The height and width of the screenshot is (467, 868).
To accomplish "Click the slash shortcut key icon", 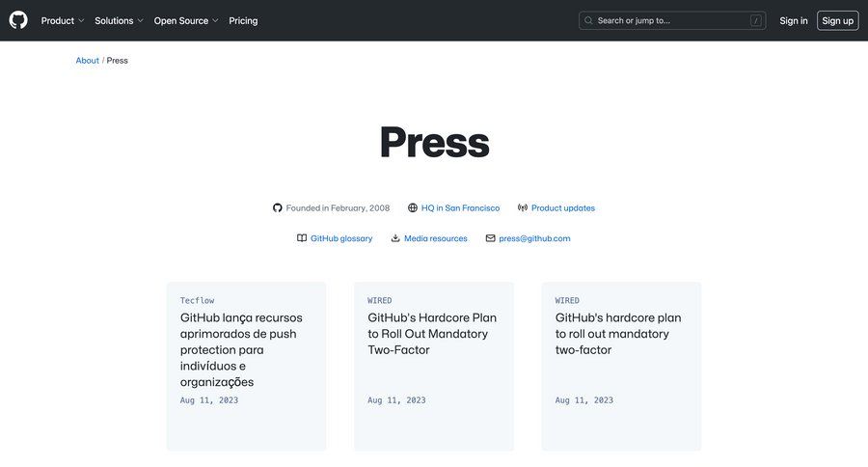I will [x=755, y=20].
